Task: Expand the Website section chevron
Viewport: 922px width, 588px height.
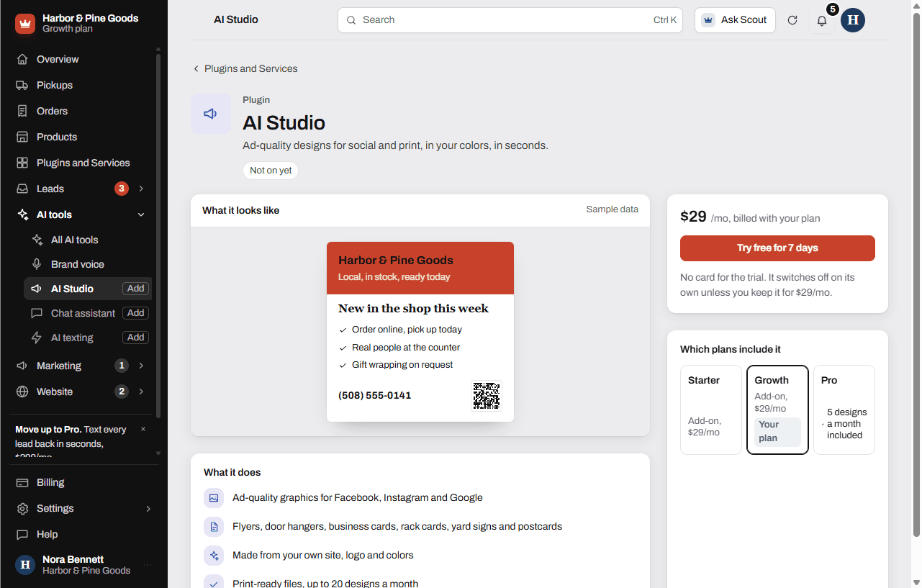Action: (x=141, y=392)
